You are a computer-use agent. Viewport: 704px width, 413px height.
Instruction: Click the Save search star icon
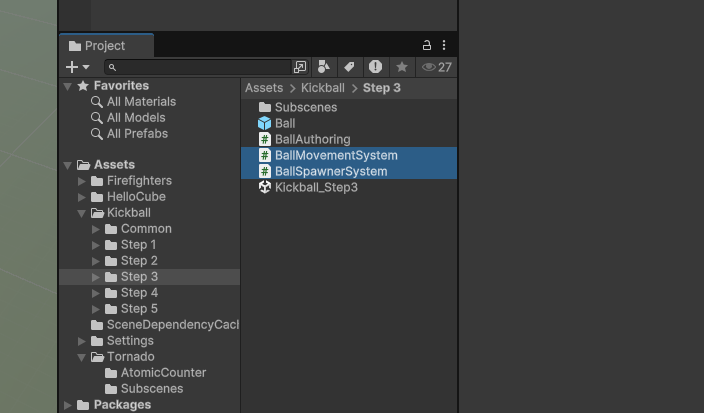point(402,67)
